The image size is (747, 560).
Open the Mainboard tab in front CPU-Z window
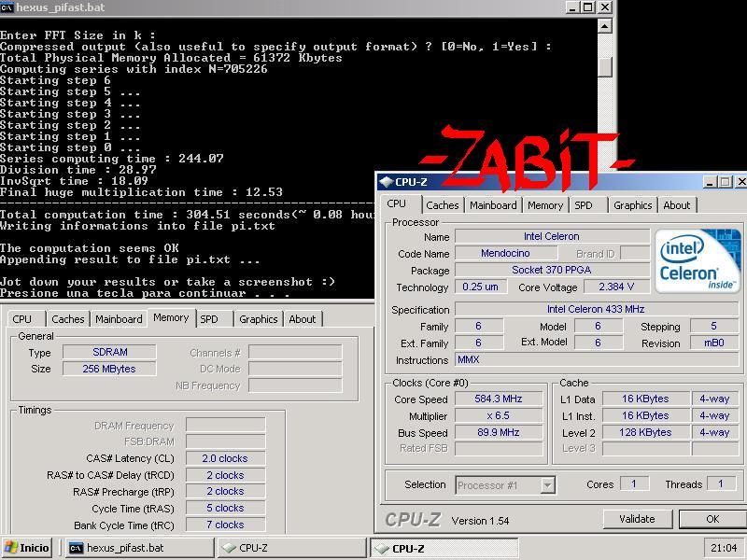(x=493, y=205)
